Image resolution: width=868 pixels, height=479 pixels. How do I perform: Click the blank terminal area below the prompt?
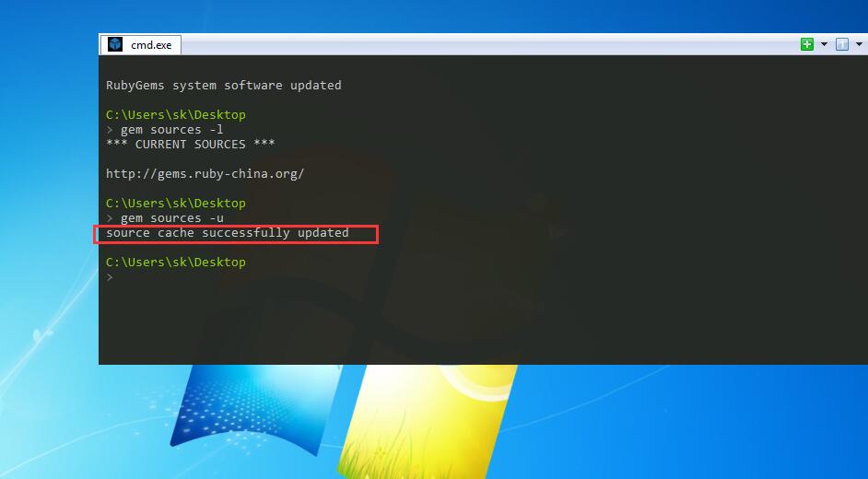(461, 322)
